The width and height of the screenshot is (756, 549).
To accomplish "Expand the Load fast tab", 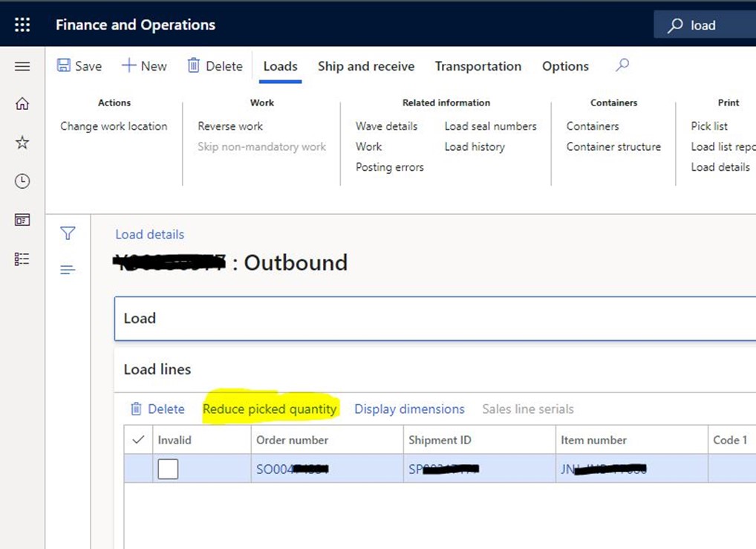I will click(x=435, y=319).
